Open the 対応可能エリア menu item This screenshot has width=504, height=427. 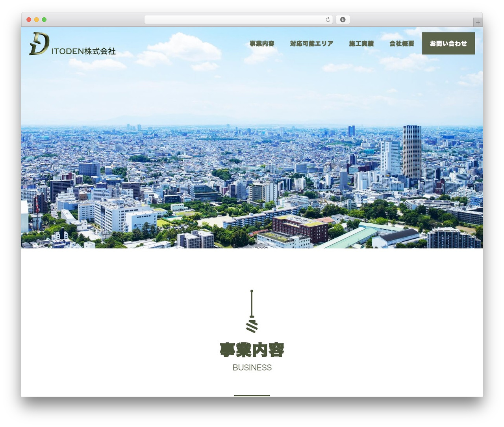coord(311,44)
